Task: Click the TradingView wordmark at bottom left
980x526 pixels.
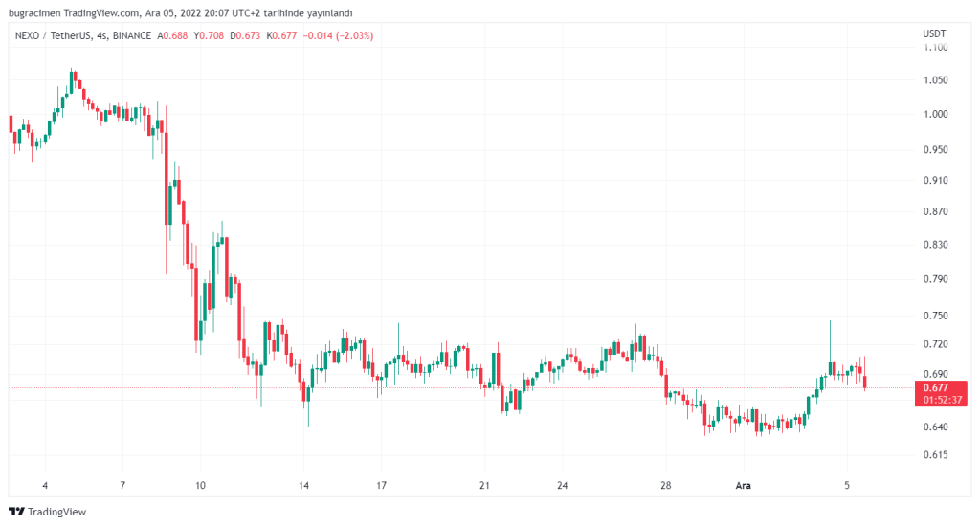Action: coord(55,512)
